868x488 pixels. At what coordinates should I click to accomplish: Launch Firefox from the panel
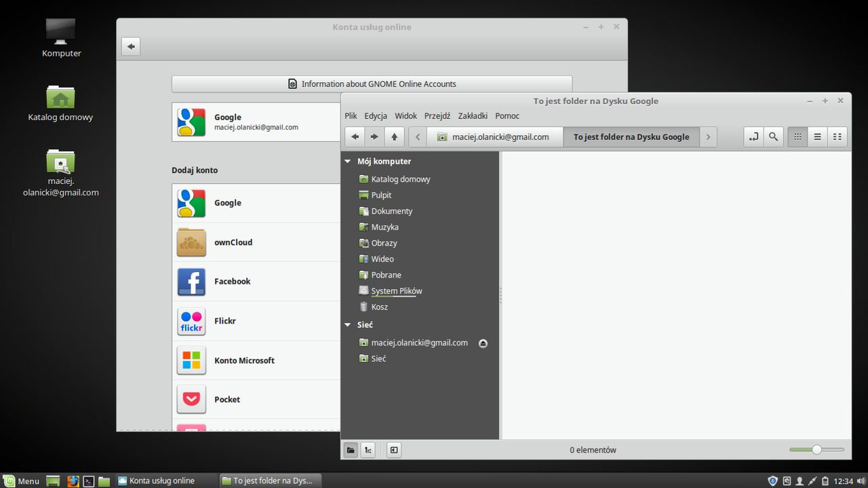coord(73,481)
